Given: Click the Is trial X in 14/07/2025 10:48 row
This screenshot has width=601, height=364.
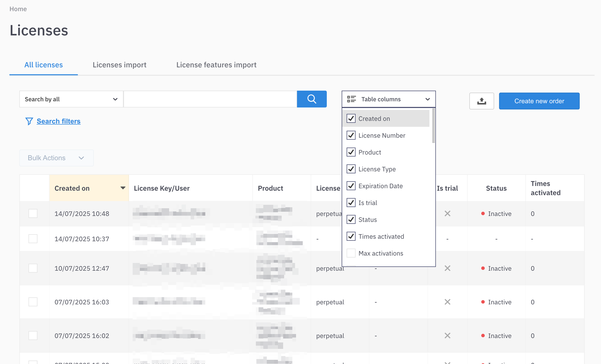Looking at the screenshot, I should (447, 214).
